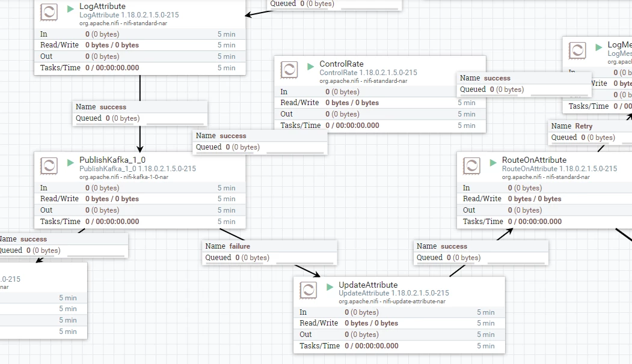Viewport: 632px width, 364px height.
Task: Click the "RouteOnAttribute 1.18.0.2.1.5.0-215" version line
Action: click(559, 169)
